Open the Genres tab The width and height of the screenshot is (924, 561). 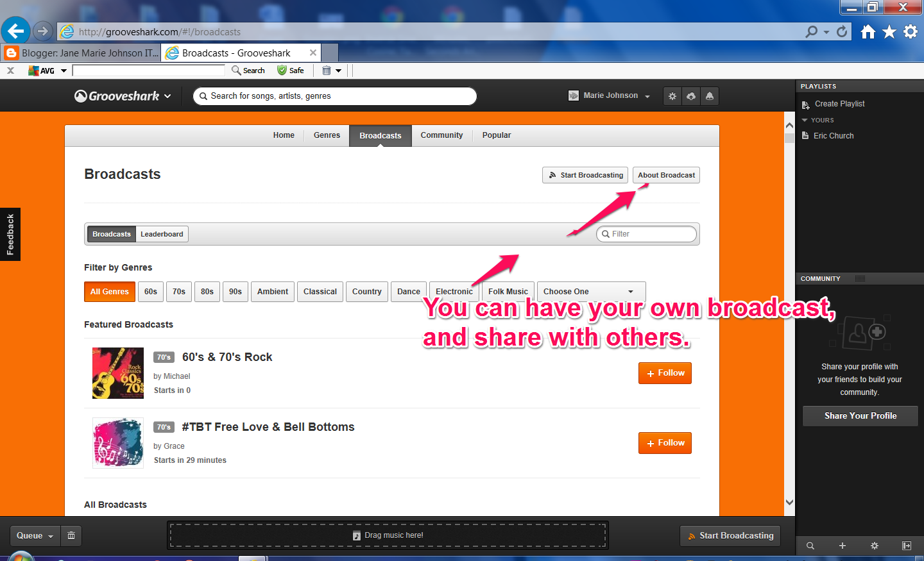click(x=327, y=135)
